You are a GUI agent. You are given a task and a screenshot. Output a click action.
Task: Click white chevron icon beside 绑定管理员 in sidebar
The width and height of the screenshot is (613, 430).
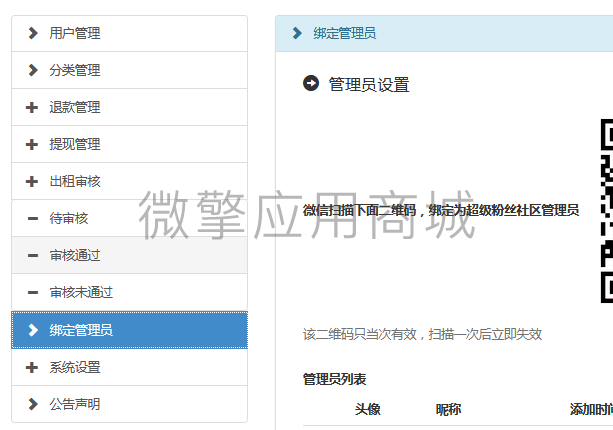[x=33, y=330]
